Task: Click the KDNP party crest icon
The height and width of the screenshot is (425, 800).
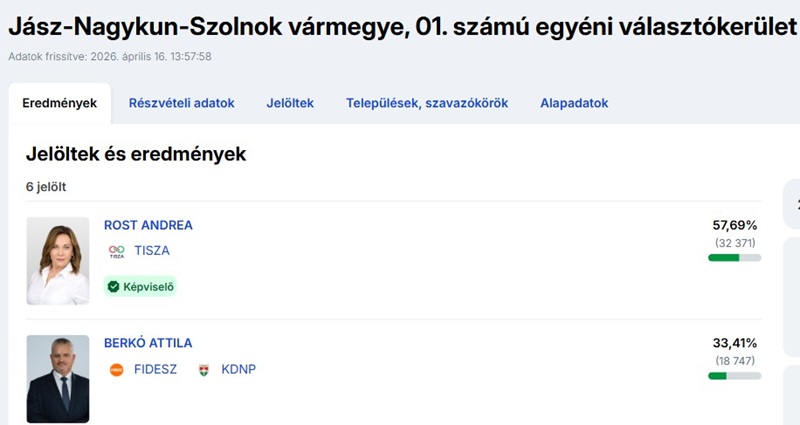Action: [204, 369]
